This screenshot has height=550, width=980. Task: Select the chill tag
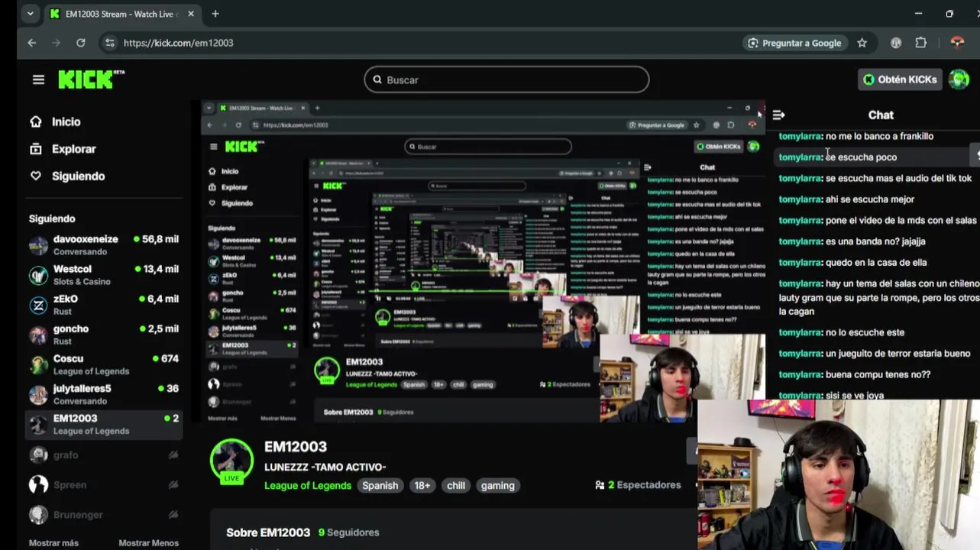pos(456,485)
